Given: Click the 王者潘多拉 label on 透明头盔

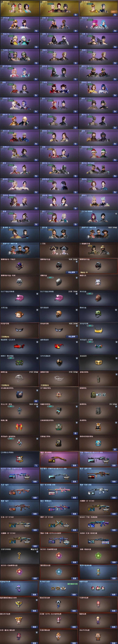Looking at the screenshot, I should (5, 385).
